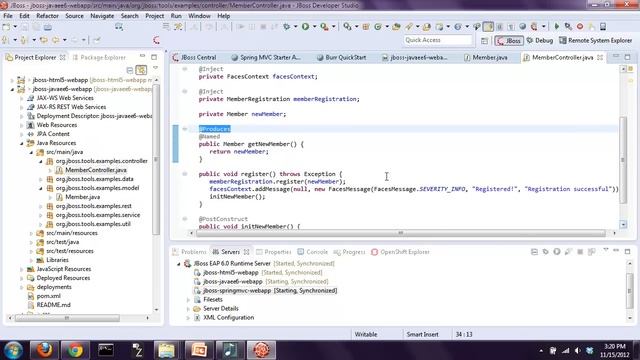Collapse the jboss-javaee6-webapp project node
The width and height of the screenshot is (640, 360).
point(12,89)
